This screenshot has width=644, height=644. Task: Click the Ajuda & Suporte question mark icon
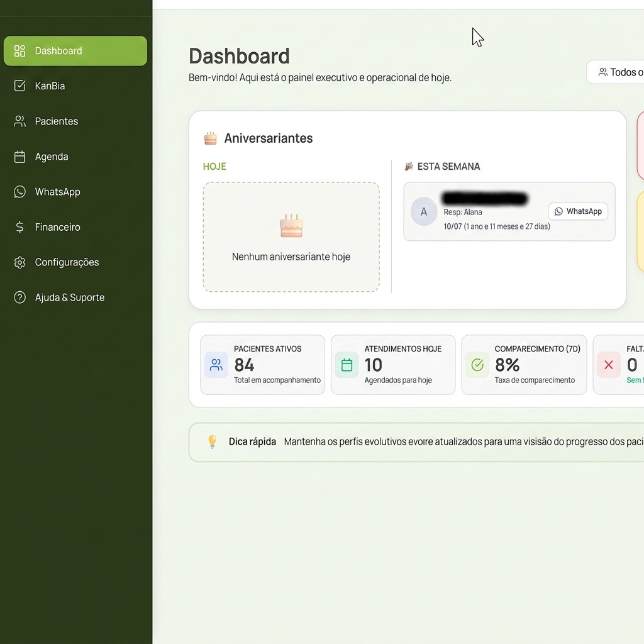(x=19, y=297)
